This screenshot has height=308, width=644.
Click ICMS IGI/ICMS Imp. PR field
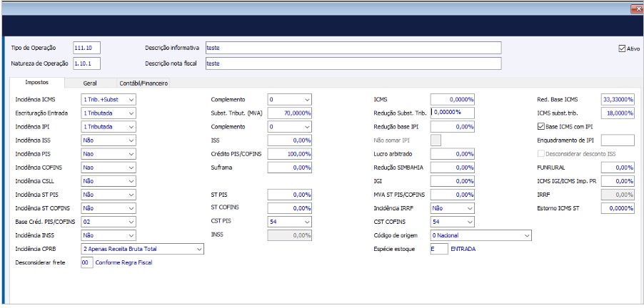[x=618, y=181]
